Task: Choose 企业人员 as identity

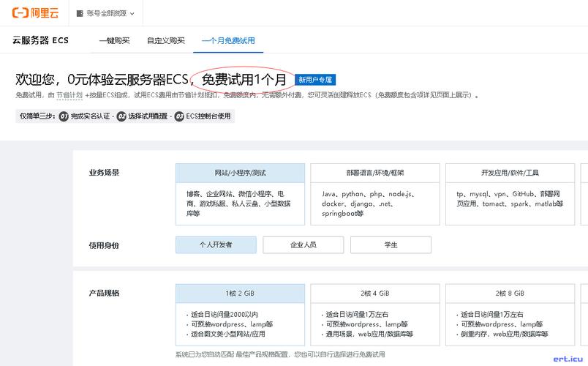Action: coord(304,244)
